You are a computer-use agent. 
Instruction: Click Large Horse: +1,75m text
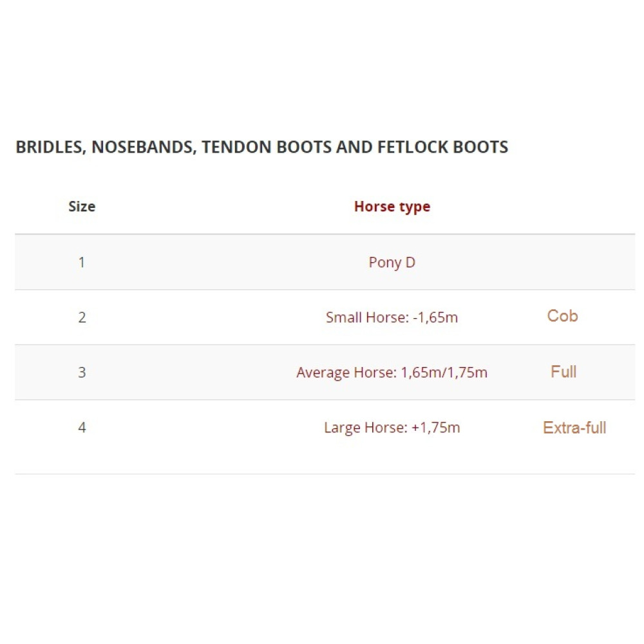(392, 428)
